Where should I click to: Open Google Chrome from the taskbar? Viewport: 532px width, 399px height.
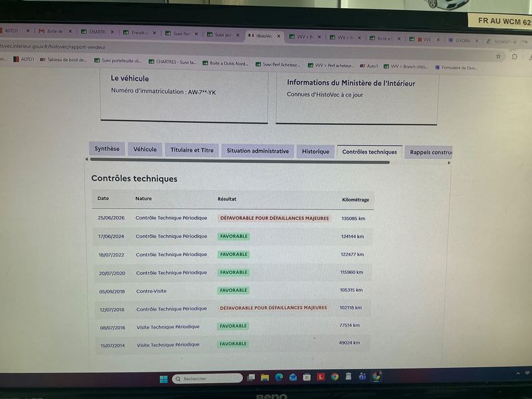click(334, 376)
